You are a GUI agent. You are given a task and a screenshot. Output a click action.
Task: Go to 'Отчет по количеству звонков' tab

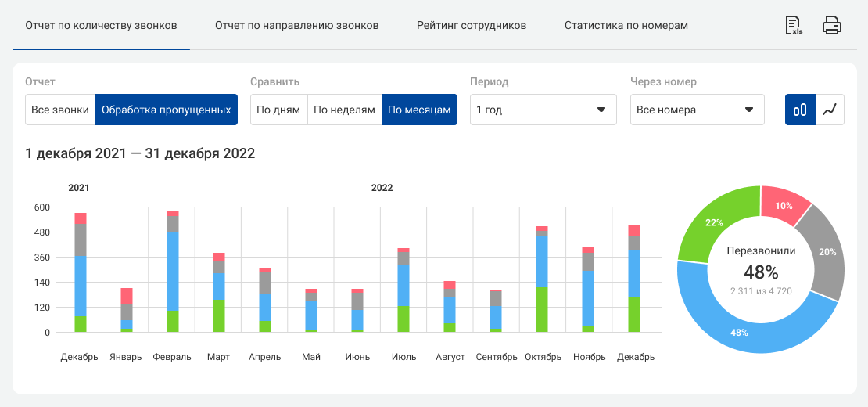click(101, 25)
